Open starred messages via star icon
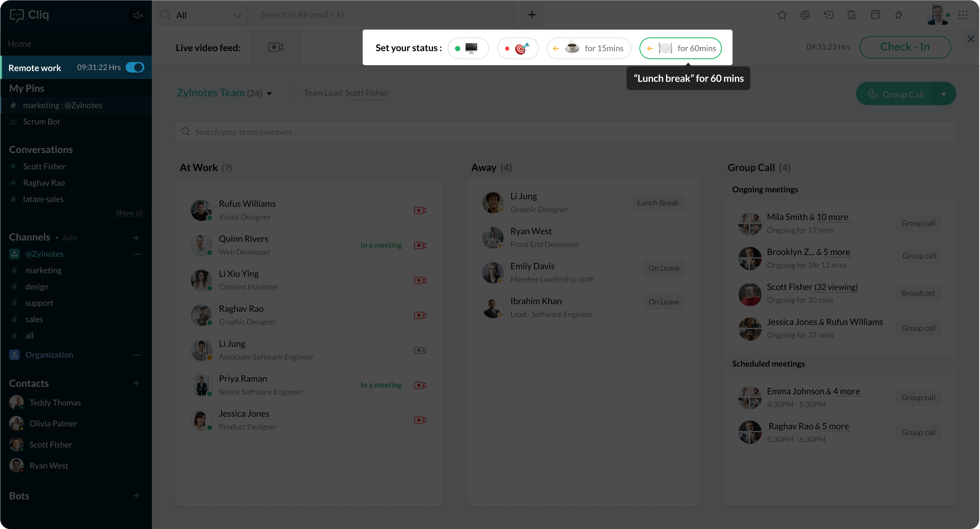This screenshot has width=980, height=529. 782,15
